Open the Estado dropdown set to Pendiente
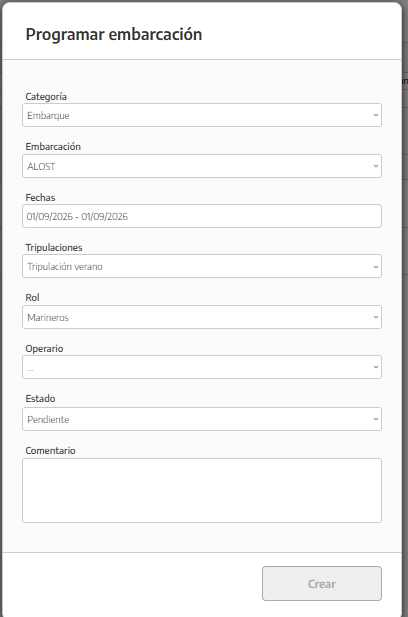 click(x=202, y=419)
